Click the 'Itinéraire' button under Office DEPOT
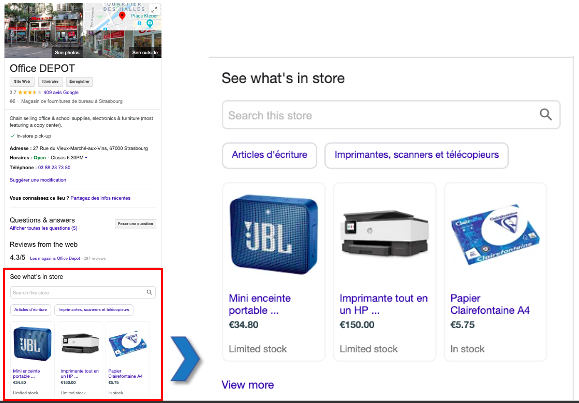The width and height of the screenshot is (579, 403). (50, 82)
